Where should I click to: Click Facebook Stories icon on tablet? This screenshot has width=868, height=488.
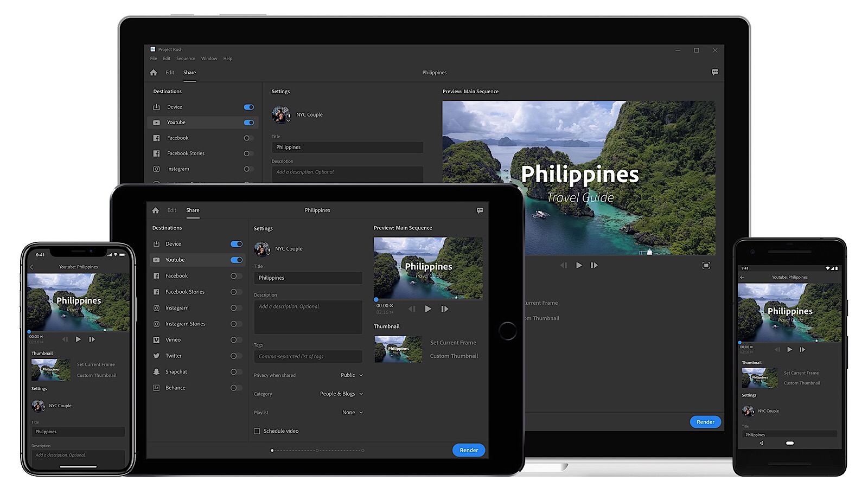pos(156,292)
